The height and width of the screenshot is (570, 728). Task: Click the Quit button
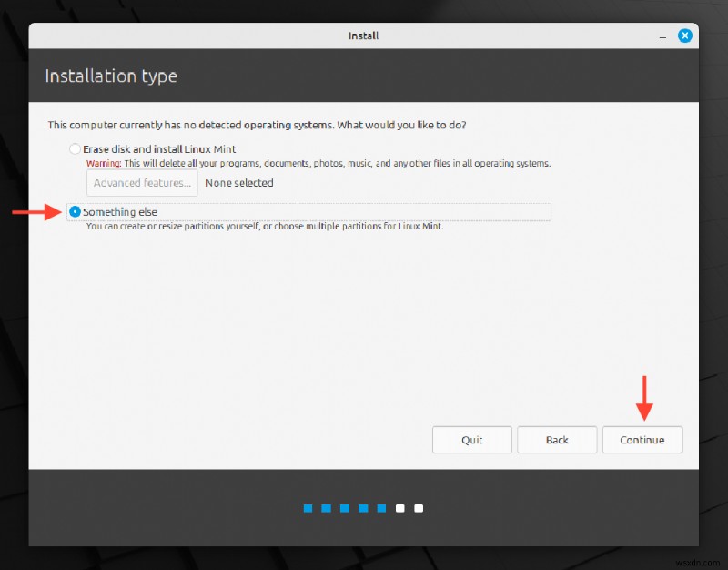[x=471, y=440]
